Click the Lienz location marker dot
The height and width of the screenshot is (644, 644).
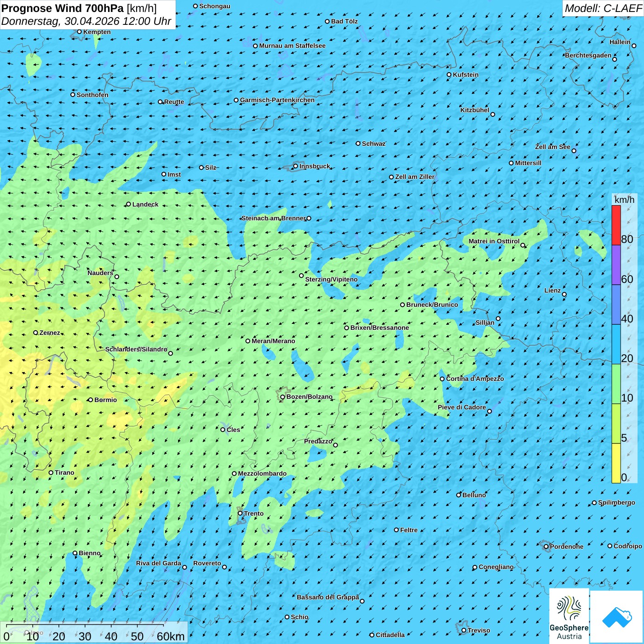(x=564, y=294)
